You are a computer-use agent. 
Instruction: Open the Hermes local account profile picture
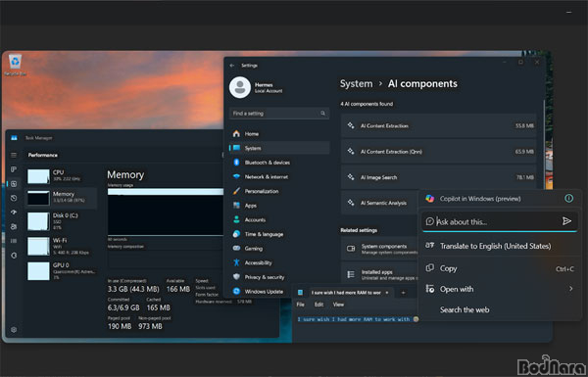tap(240, 87)
